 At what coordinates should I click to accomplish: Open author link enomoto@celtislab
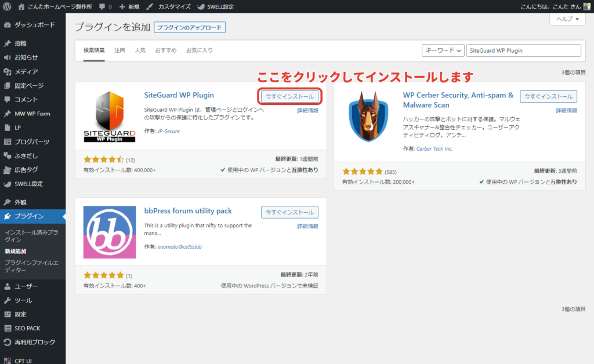[x=180, y=247]
